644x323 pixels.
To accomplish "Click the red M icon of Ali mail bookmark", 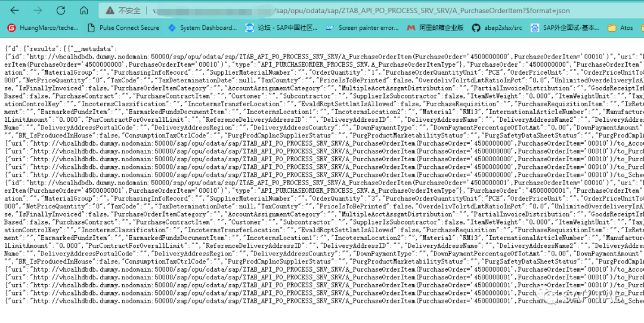I will click(x=411, y=28).
